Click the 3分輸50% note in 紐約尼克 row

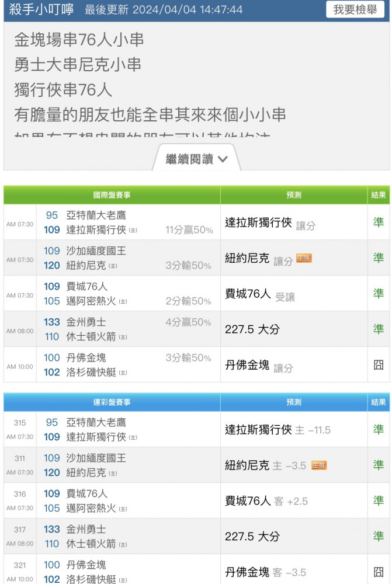189,266
